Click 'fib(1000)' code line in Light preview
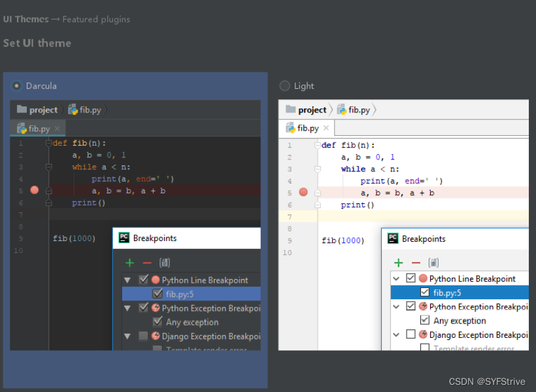 343,240
